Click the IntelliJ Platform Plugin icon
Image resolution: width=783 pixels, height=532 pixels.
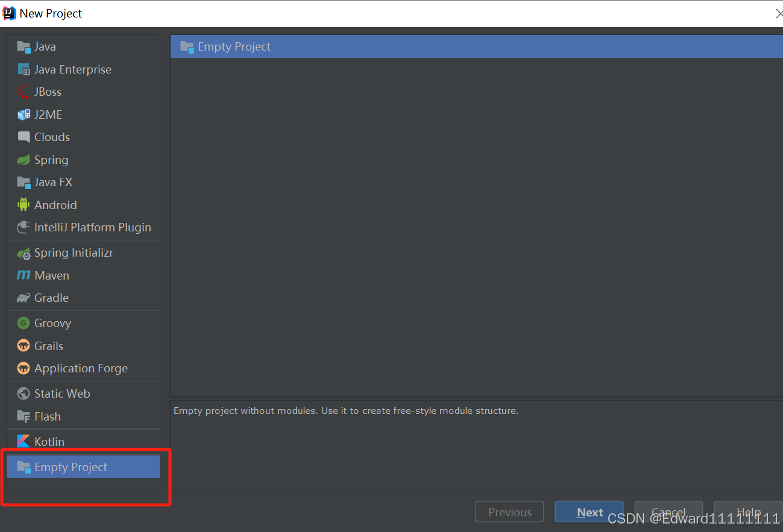[24, 227]
